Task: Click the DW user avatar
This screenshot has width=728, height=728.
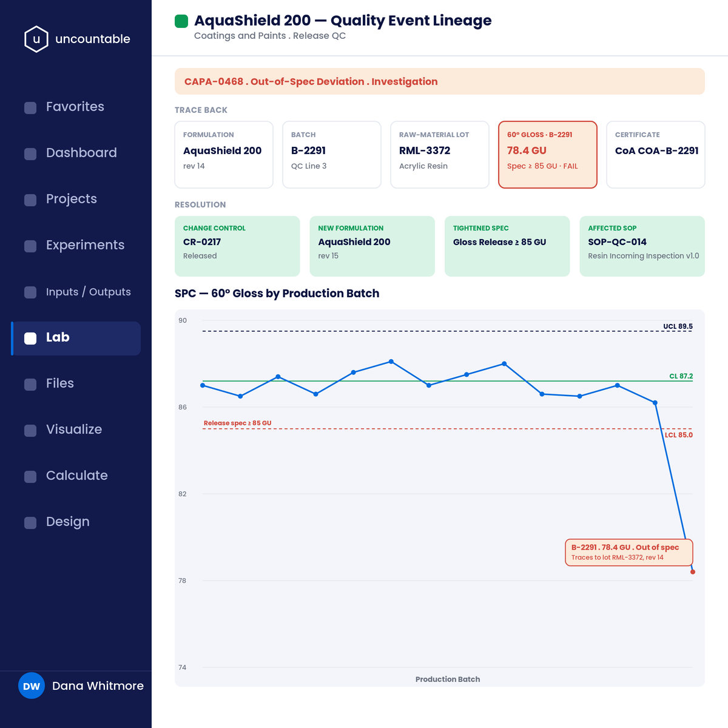Action: [32, 686]
